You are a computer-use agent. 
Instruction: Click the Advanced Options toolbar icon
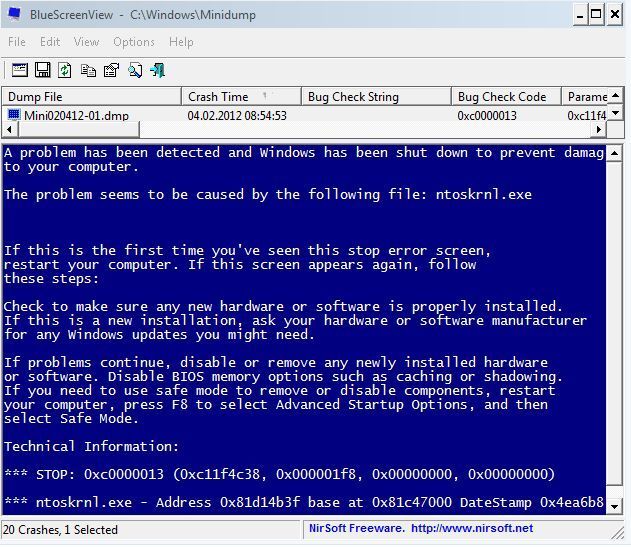(x=19, y=70)
